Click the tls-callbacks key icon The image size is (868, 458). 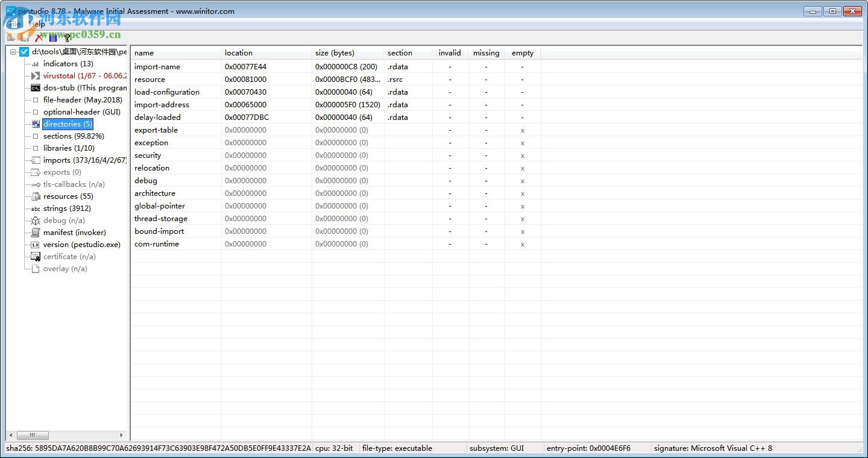coord(35,184)
